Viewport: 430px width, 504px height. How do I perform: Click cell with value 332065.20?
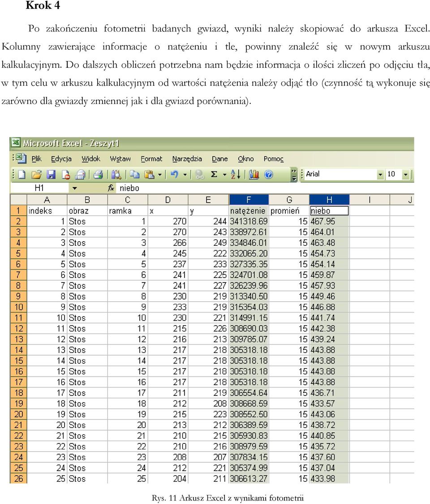tap(249, 253)
